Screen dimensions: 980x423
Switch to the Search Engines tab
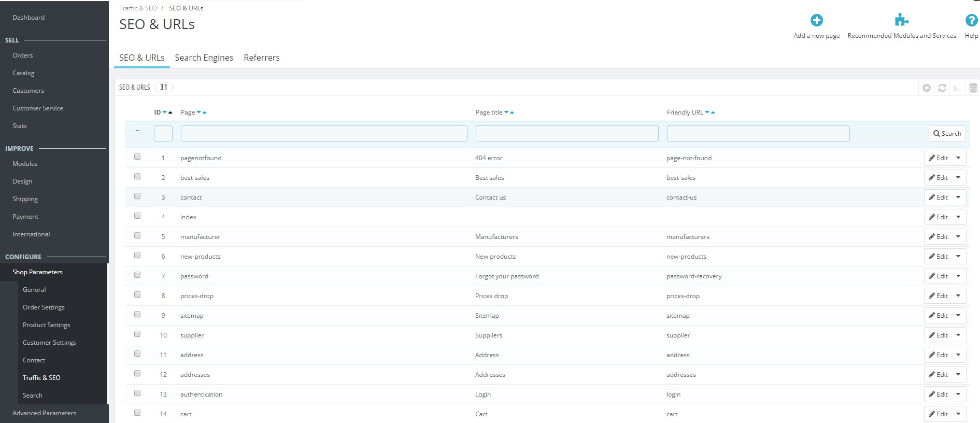point(204,58)
